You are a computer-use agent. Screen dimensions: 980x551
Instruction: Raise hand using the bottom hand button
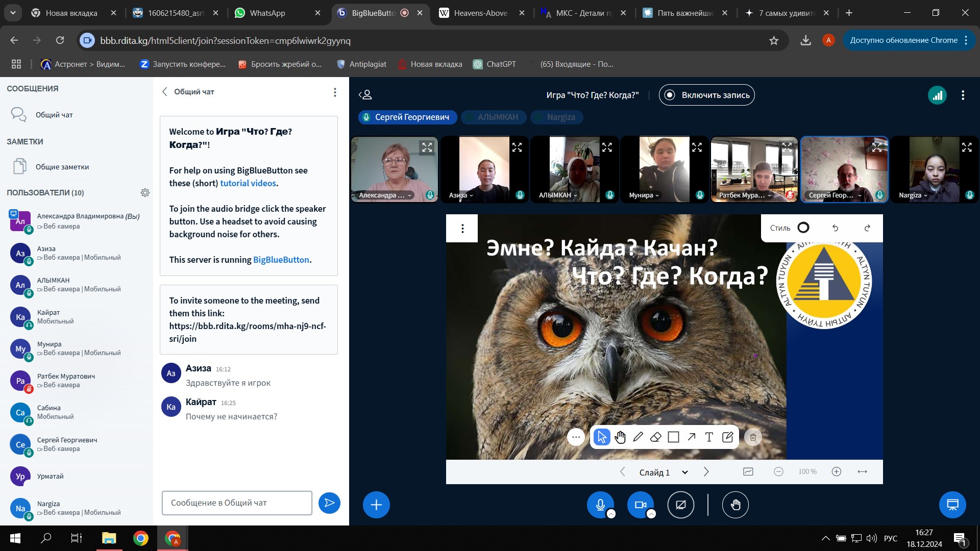(x=735, y=505)
